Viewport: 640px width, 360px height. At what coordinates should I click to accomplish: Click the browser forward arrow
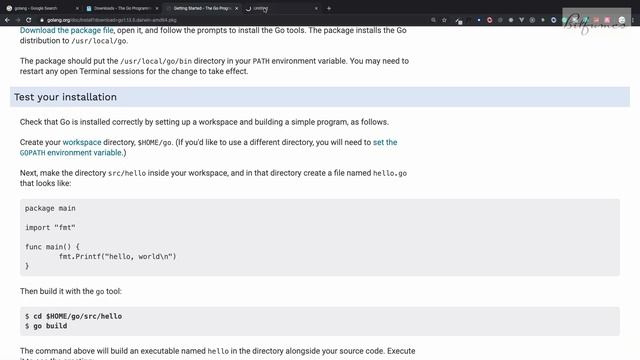click(18, 20)
